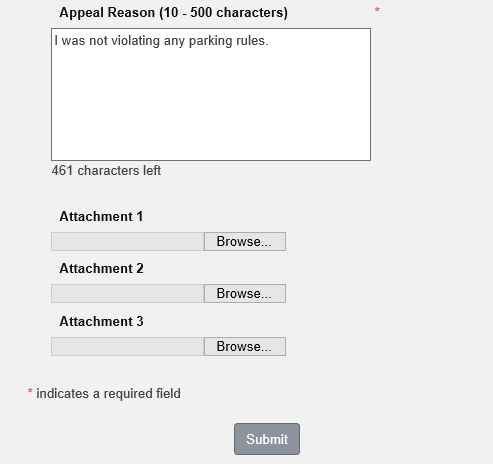Screen dimensions: 493x464
Task: Click the red asterisk in the required-field note
Action: [30, 391]
